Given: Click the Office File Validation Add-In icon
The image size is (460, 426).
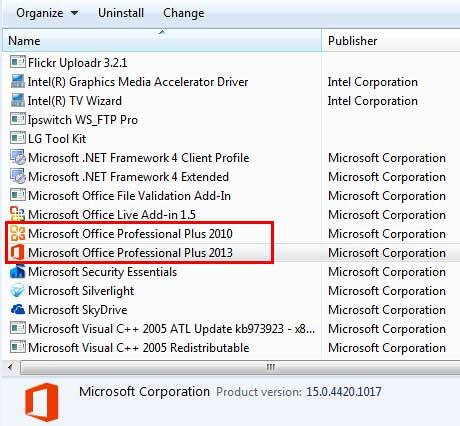Looking at the screenshot, I should tap(18, 195).
